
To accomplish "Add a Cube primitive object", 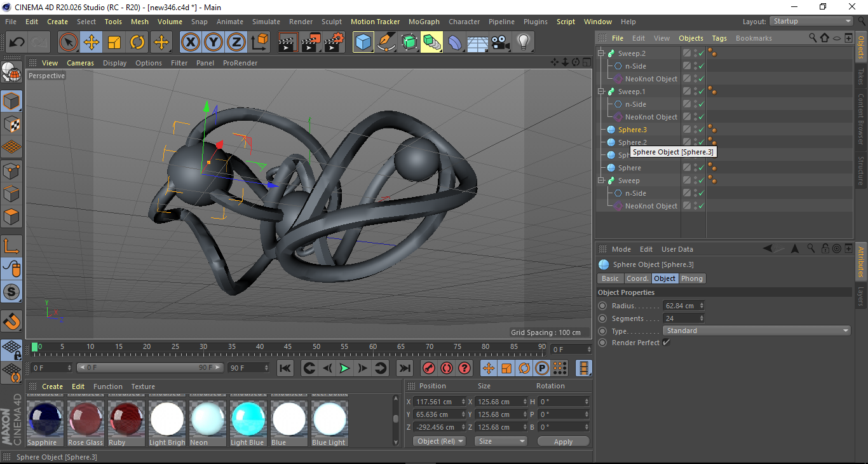I will [x=363, y=43].
